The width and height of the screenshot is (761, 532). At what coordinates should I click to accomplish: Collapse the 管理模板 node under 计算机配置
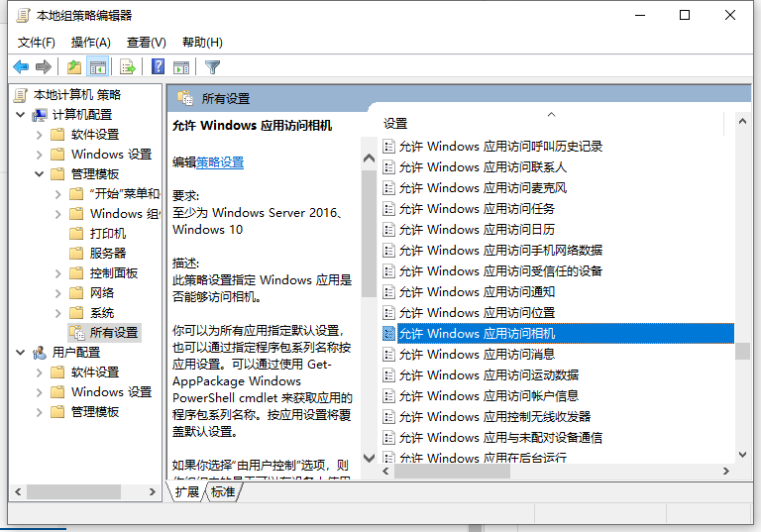tap(40, 173)
